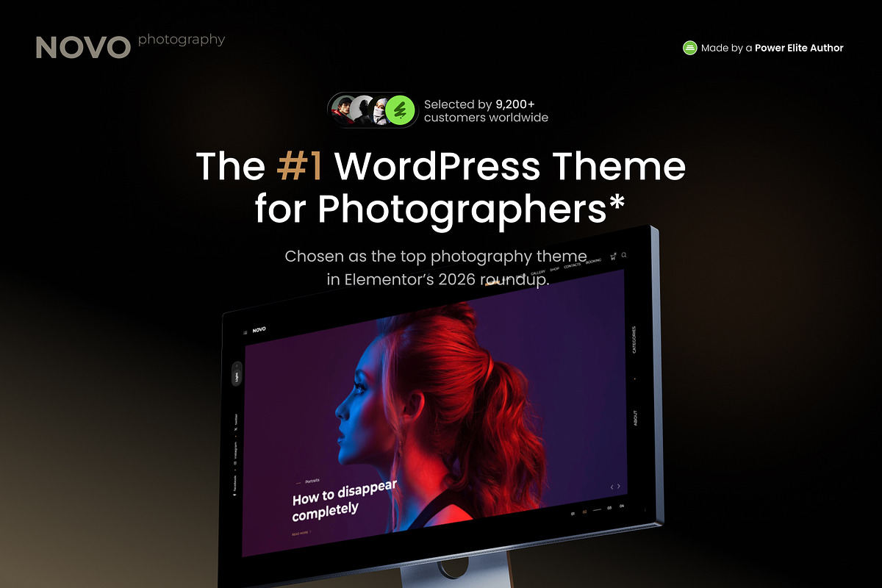Open the Instagram social link
The image size is (882, 588).
[x=235, y=453]
